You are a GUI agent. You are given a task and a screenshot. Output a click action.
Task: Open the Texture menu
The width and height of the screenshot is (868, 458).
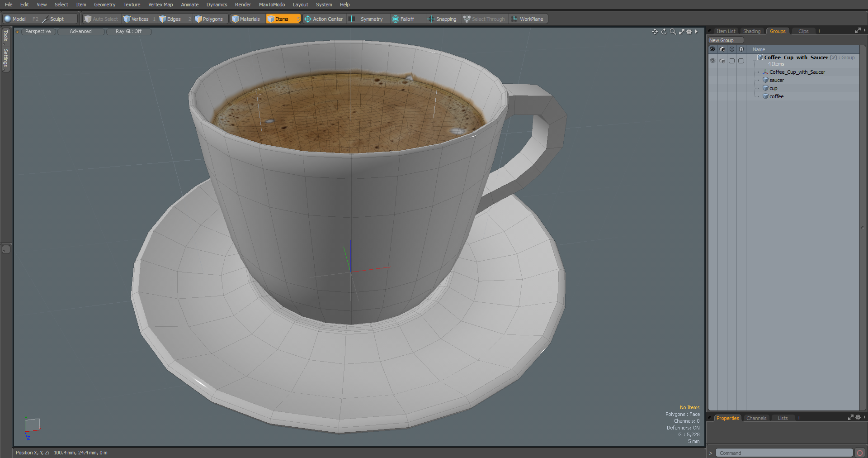132,5
